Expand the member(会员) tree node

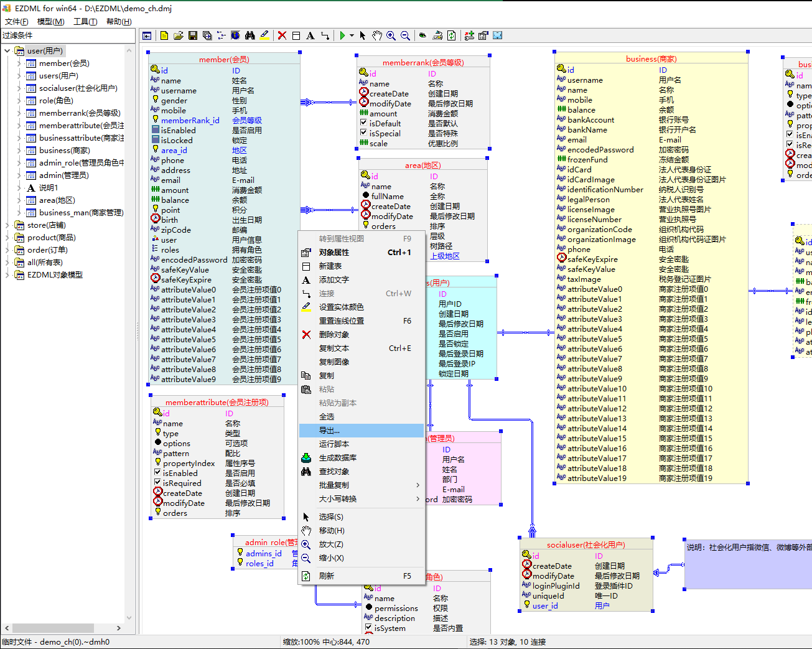[x=19, y=63]
